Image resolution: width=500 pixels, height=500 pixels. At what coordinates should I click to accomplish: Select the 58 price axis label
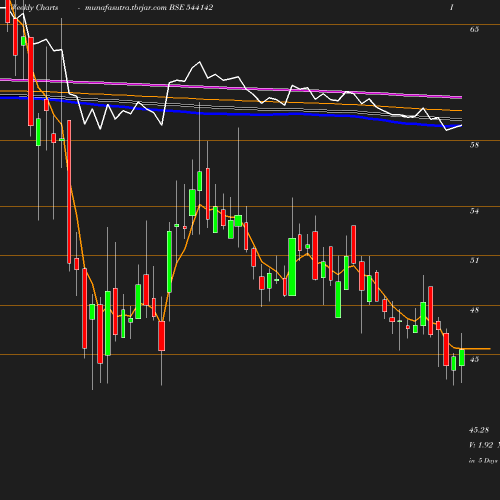pos(474,145)
